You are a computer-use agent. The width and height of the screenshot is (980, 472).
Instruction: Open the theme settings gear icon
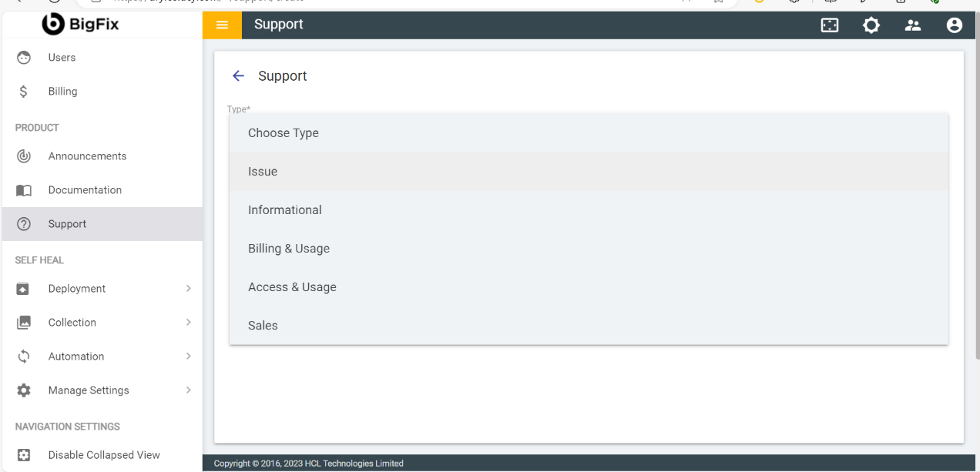[871, 25]
